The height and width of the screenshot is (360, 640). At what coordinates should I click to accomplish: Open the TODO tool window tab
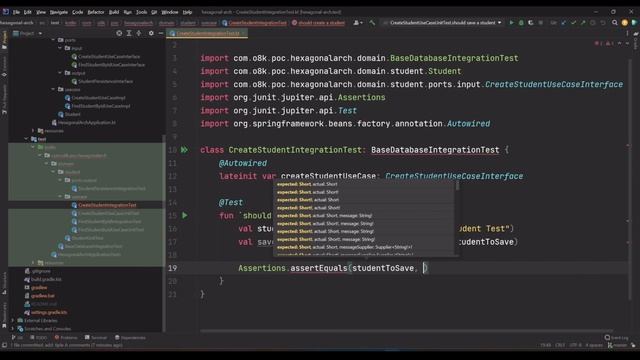(39, 338)
